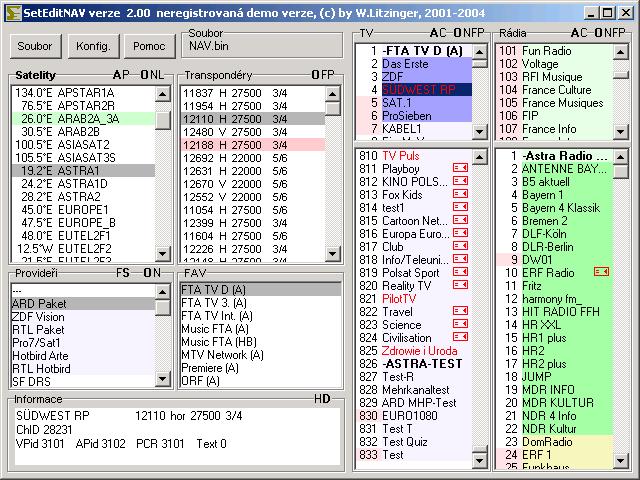Open the Pomoc help button
Viewport: 640px width, 480px height.
(149, 46)
